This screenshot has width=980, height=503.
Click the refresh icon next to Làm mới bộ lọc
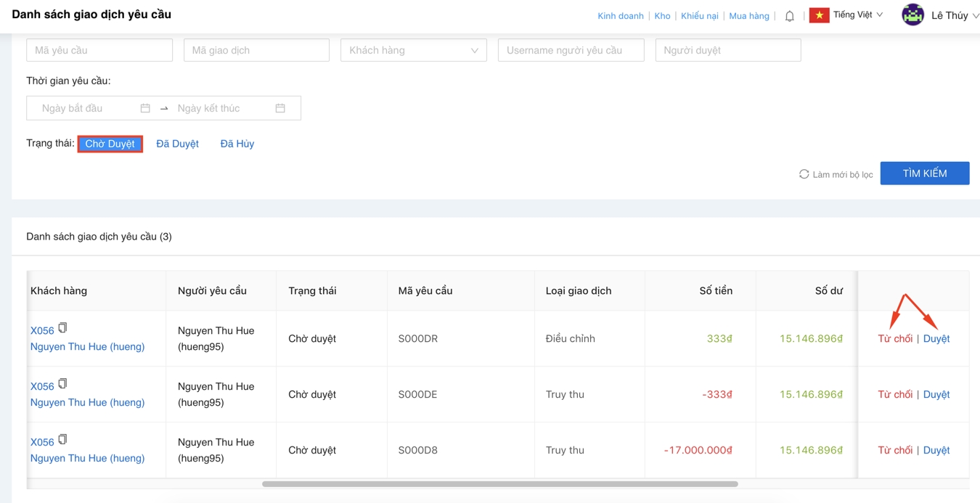pyautogui.click(x=804, y=174)
